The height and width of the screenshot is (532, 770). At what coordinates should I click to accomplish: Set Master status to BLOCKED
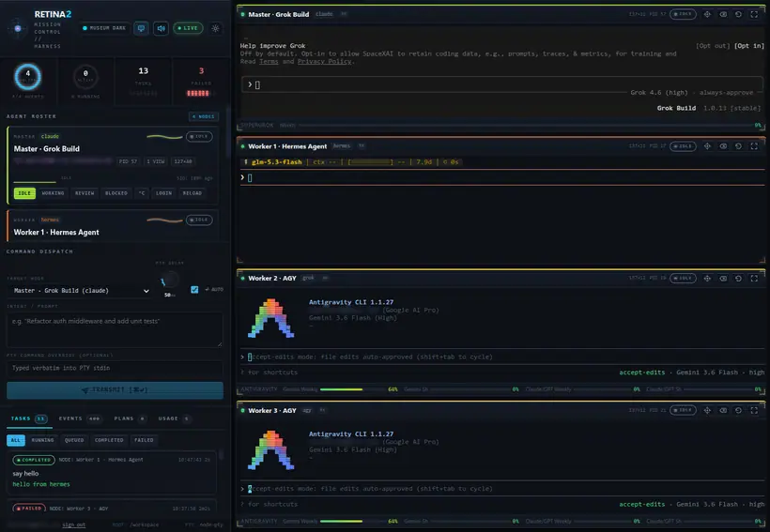click(x=116, y=193)
